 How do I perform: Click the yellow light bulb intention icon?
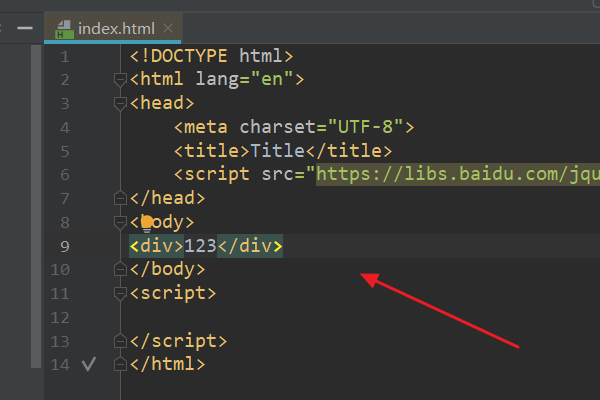[147, 224]
